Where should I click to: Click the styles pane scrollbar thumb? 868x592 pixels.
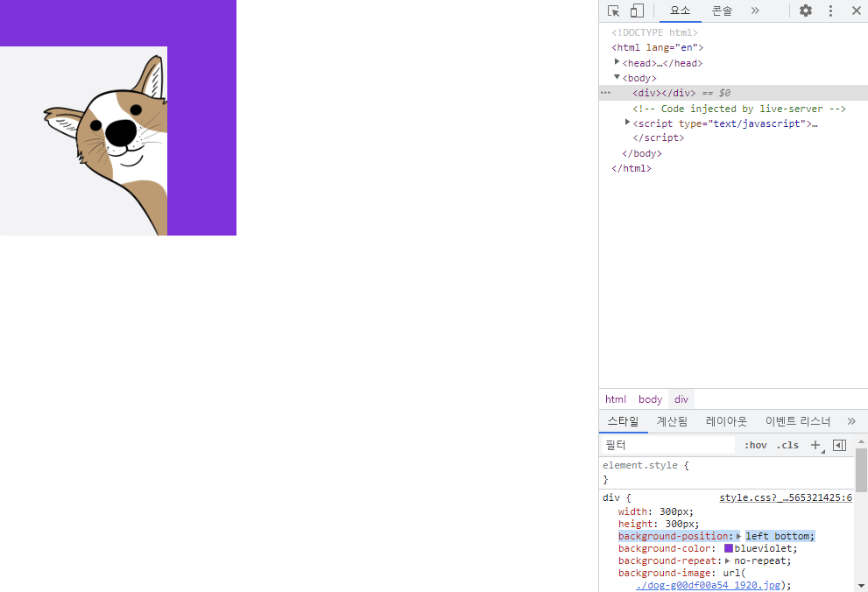click(861, 469)
